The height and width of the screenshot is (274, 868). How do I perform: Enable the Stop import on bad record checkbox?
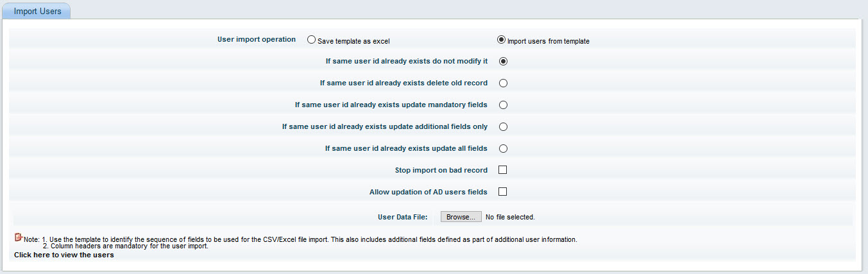click(x=503, y=170)
